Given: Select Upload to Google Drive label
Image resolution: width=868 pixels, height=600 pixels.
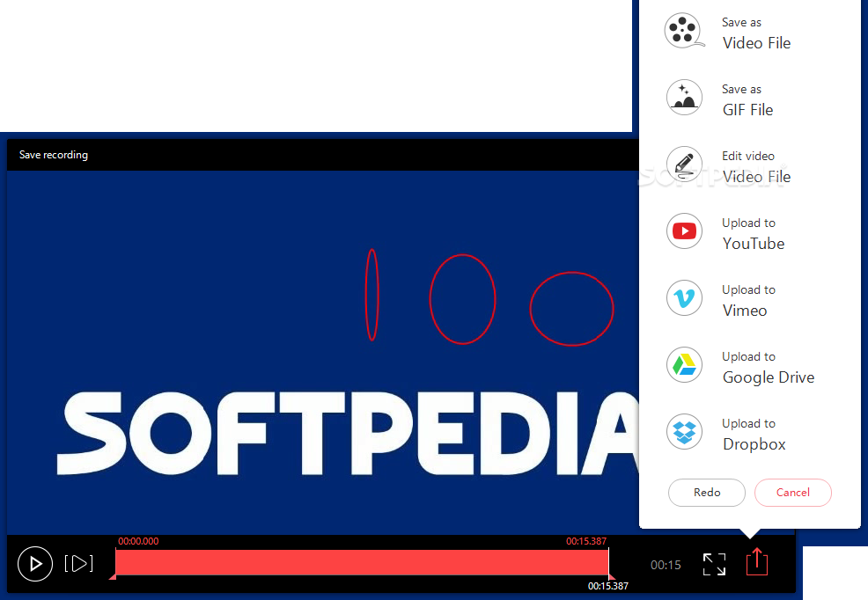Looking at the screenshot, I should click(x=769, y=368).
